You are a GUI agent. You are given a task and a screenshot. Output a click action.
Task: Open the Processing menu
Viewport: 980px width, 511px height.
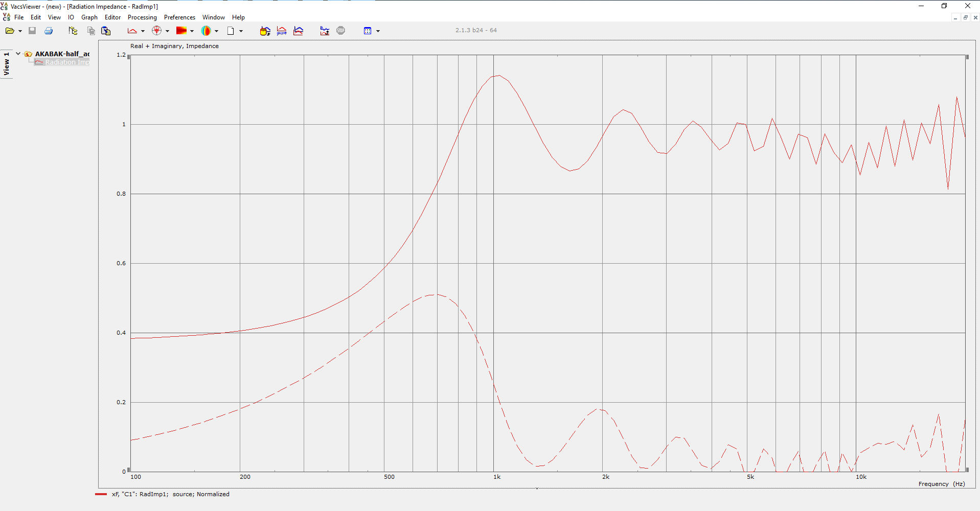[142, 17]
